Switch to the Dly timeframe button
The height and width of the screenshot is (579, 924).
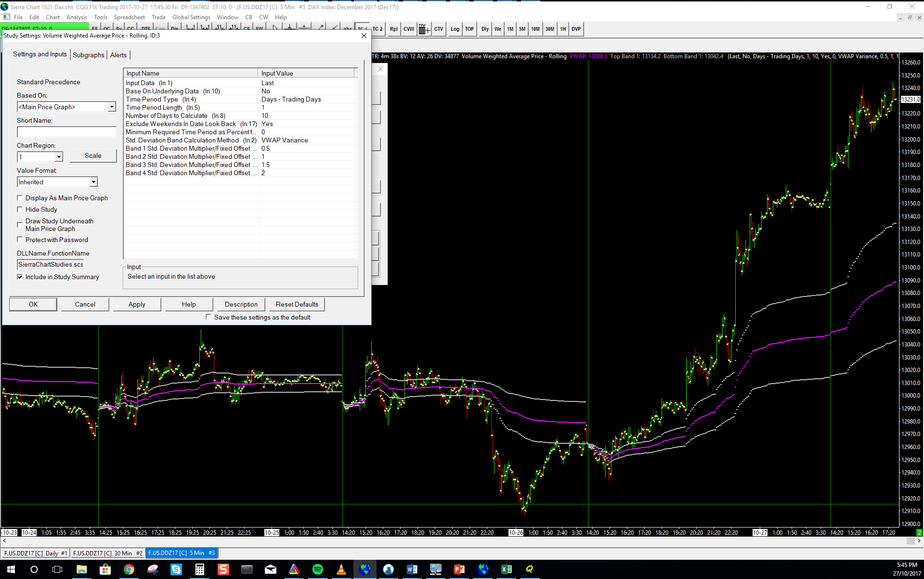click(x=485, y=29)
